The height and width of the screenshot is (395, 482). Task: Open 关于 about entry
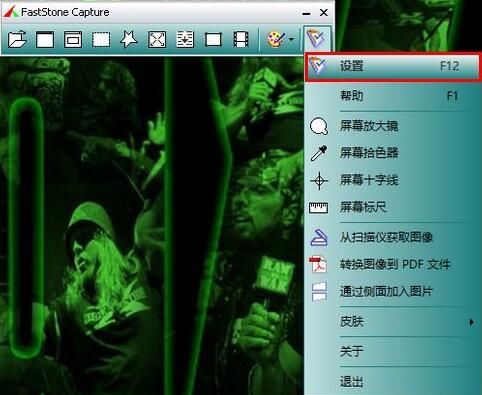(x=392, y=351)
